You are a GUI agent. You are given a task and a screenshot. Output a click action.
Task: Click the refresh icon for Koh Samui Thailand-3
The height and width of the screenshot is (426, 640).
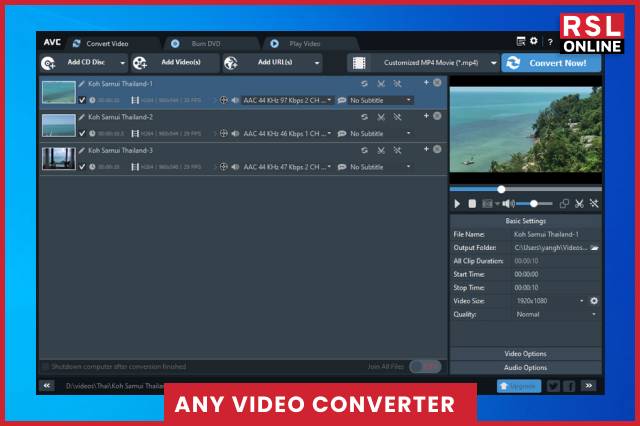[364, 151]
